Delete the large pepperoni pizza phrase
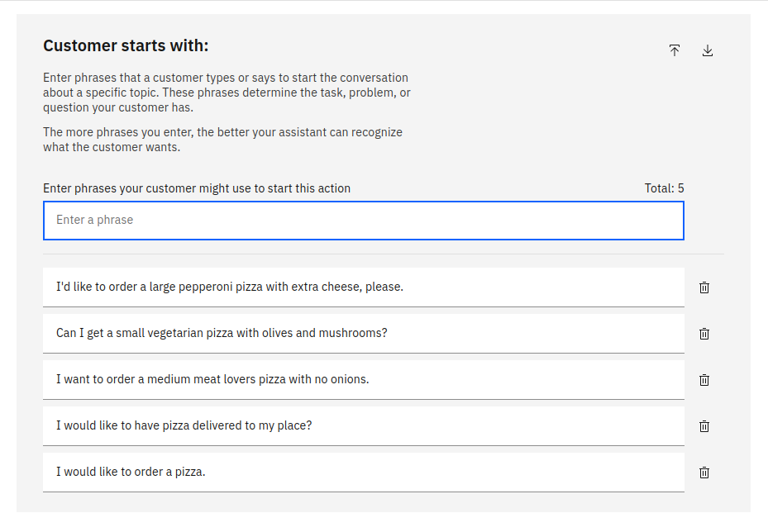This screenshot has height=532, width=768. 704,287
